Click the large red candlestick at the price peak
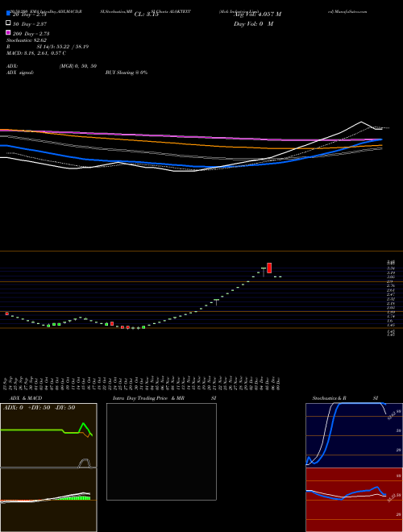403x532 pixels. (x=269, y=268)
